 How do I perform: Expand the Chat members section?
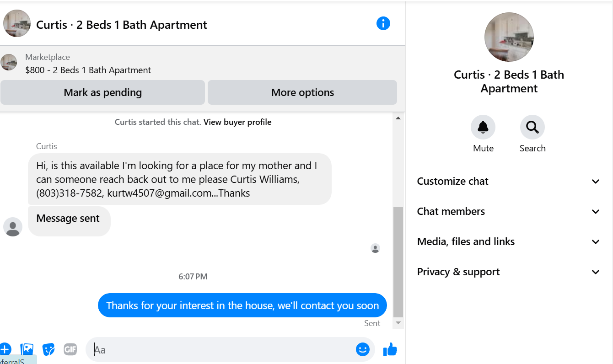(x=509, y=211)
